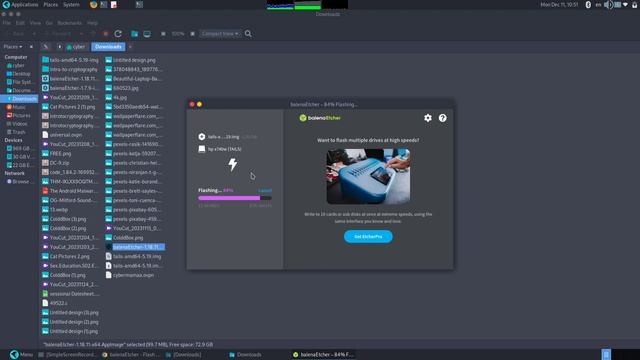Viewport: 640px width, 360px height.
Task: Select tails-amd64-5.19-img folder
Action: click(x=71, y=60)
